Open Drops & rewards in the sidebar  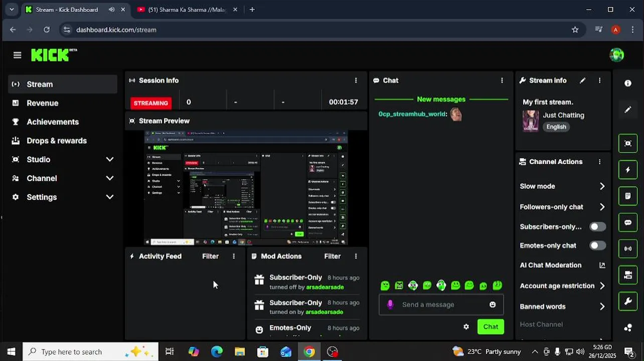[63, 141]
